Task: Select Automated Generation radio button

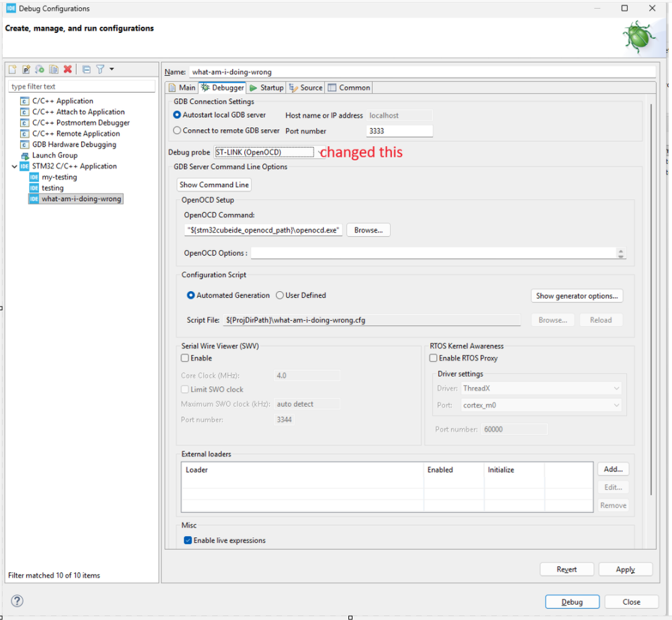Action: 191,295
